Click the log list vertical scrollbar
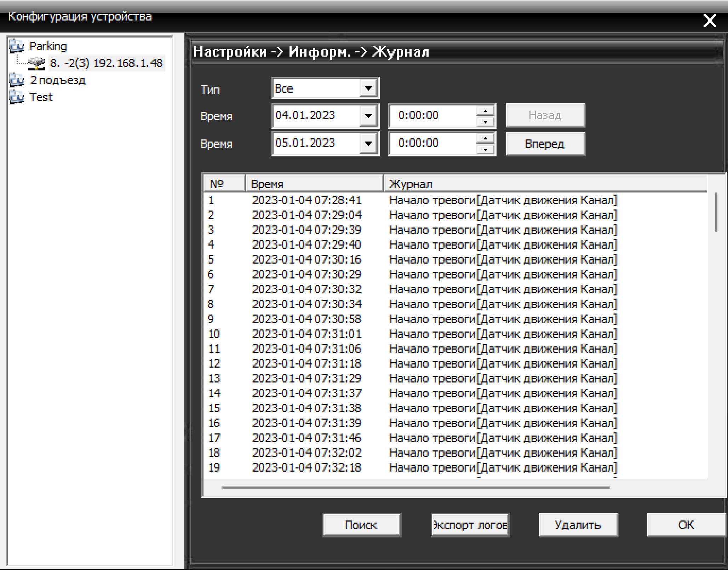Screen dimensions: 728x570 pyautogui.click(x=716, y=212)
